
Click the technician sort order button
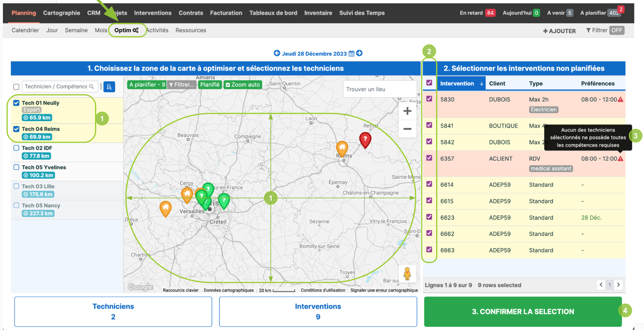coord(109,87)
